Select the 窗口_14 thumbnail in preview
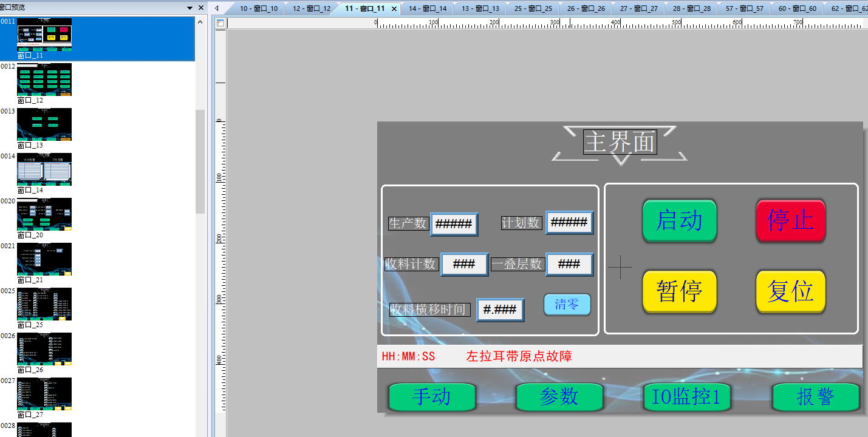Viewport: 868px width, 437px height. (x=44, y=168)
